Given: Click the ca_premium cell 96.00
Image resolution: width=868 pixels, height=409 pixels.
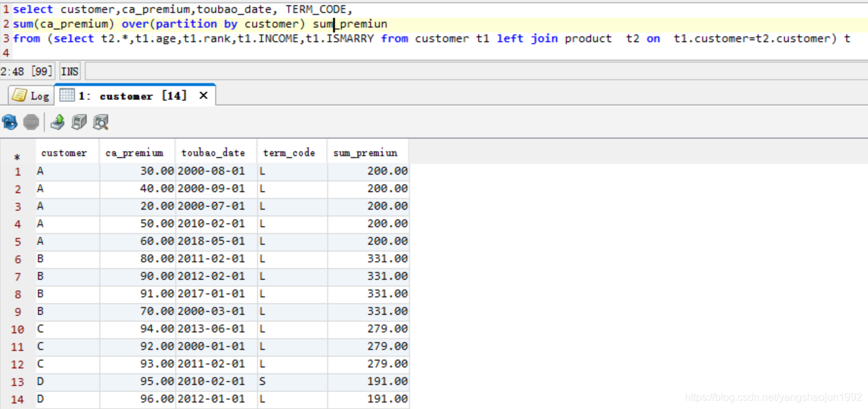Looking at the screenshot, I should tap(138, 399).
